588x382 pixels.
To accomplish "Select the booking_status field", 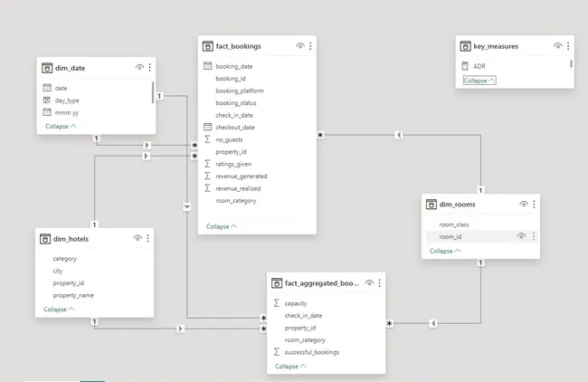I will 236,103.
